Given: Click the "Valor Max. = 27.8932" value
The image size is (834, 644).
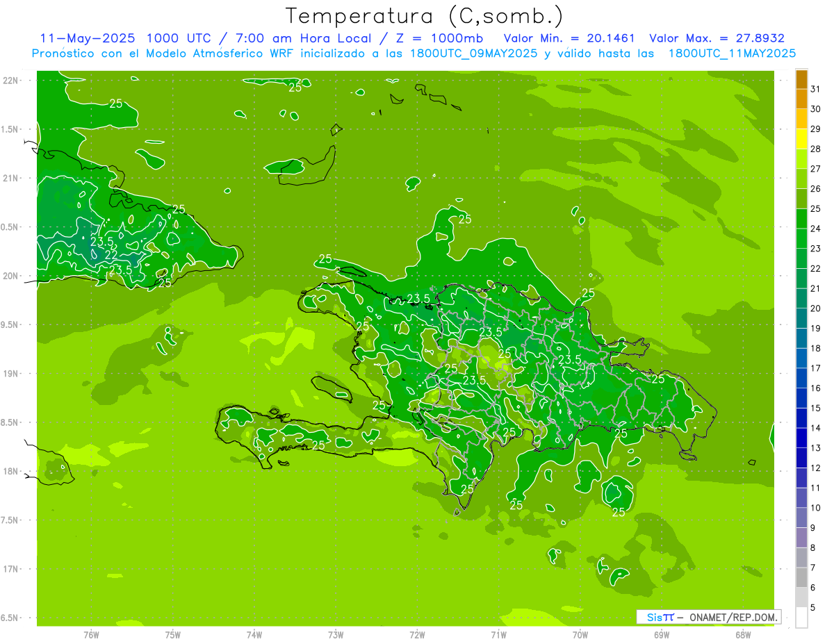Looking at the screenshot, I should click(717, 38).
